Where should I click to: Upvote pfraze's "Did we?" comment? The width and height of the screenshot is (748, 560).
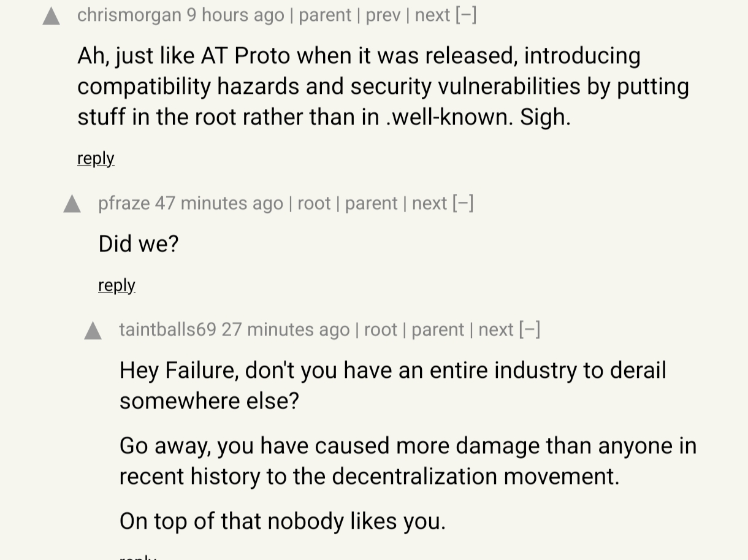click(72, 204)
